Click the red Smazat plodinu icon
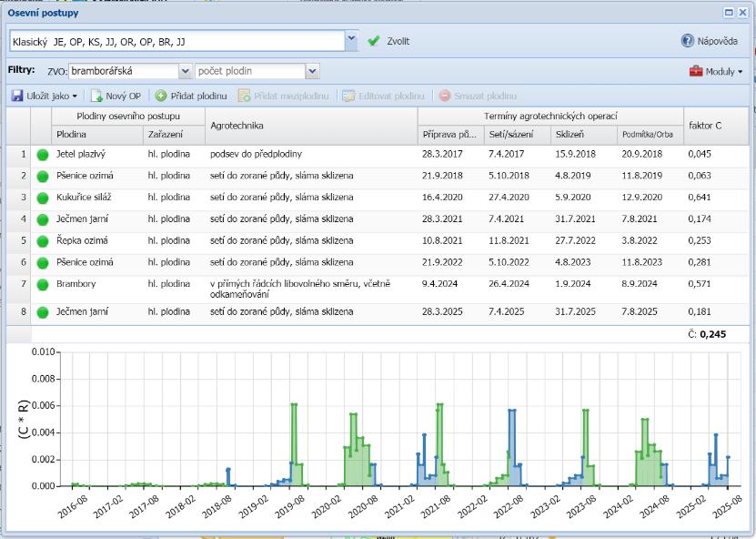 point(445,96)
